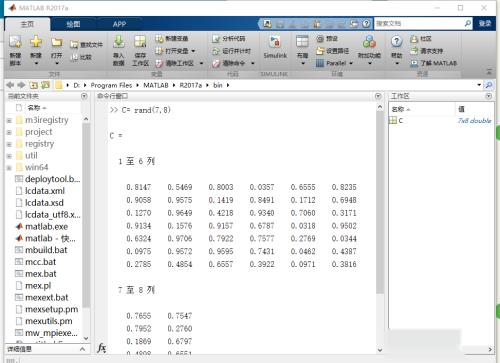Click the Add-Ons icon
Screen dimensions: 500x363
(369, 42)
